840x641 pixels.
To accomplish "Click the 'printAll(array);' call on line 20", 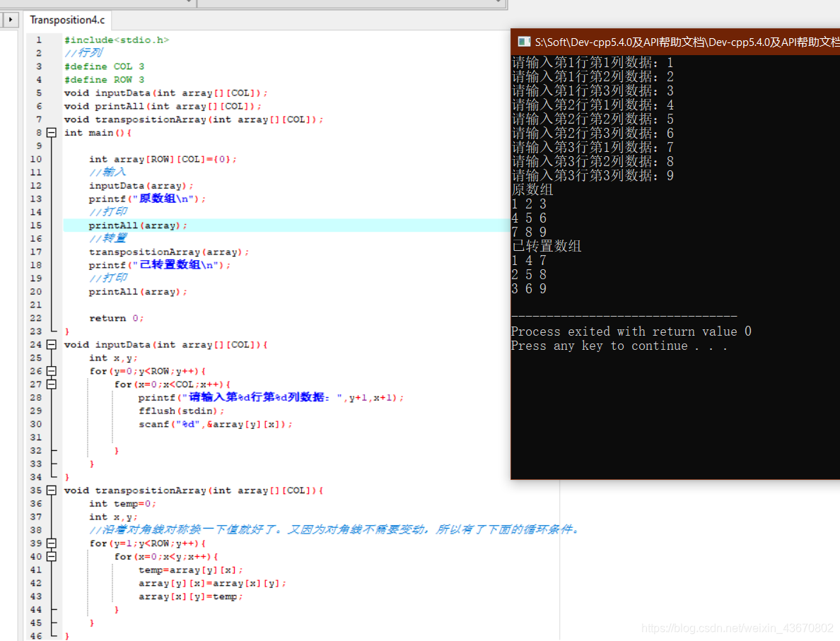I will coord(138,291).
